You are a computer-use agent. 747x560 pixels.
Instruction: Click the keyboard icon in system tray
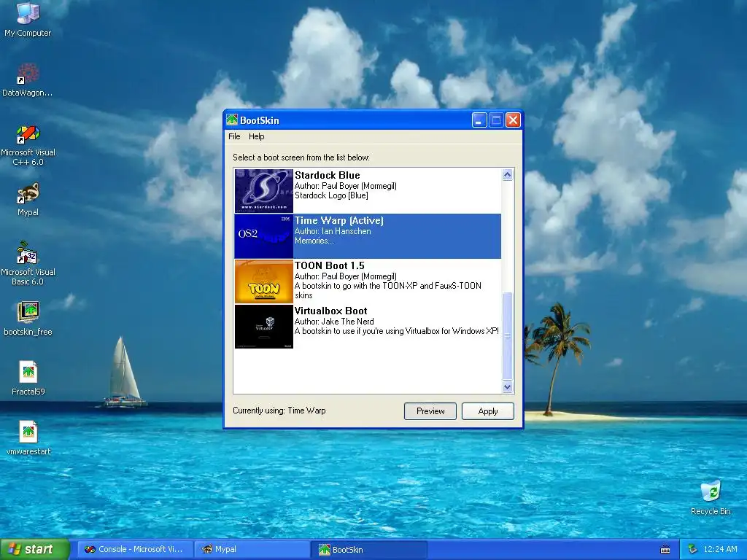(665, 550)
